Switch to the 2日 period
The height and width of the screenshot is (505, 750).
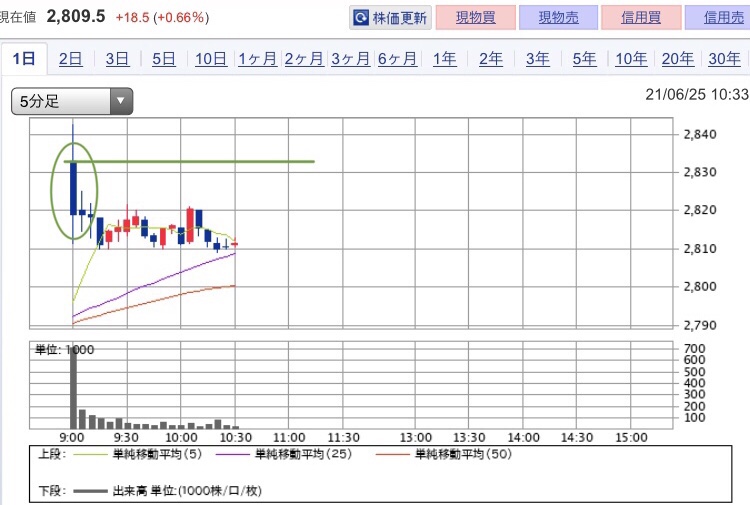(x=70, y=59)
